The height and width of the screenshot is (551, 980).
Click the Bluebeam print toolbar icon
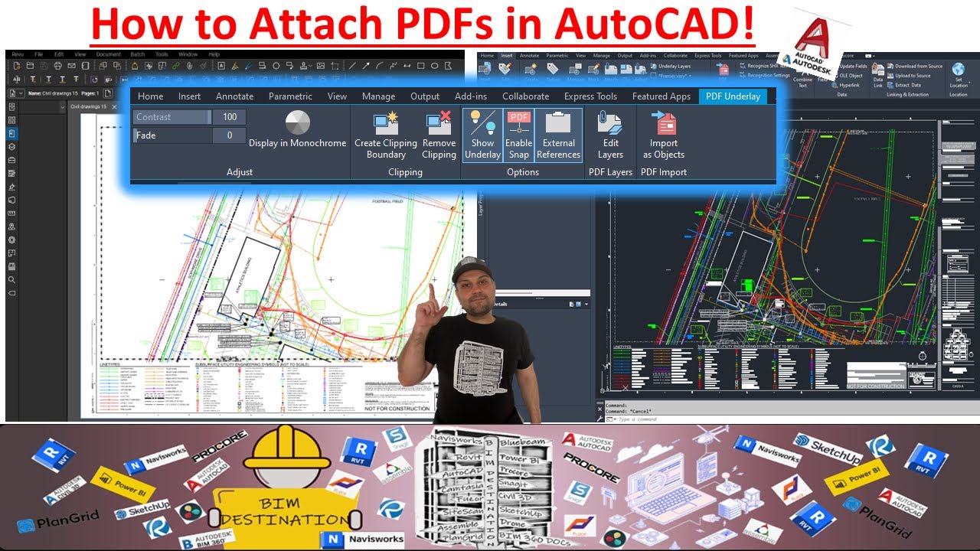[x=57, y=66]
